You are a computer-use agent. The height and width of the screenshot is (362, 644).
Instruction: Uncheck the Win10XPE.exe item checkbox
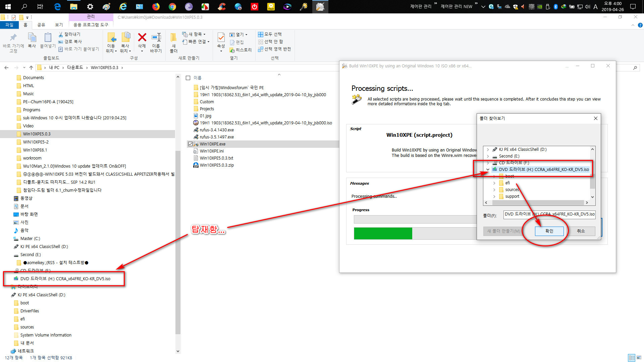(x=190, y=144)
